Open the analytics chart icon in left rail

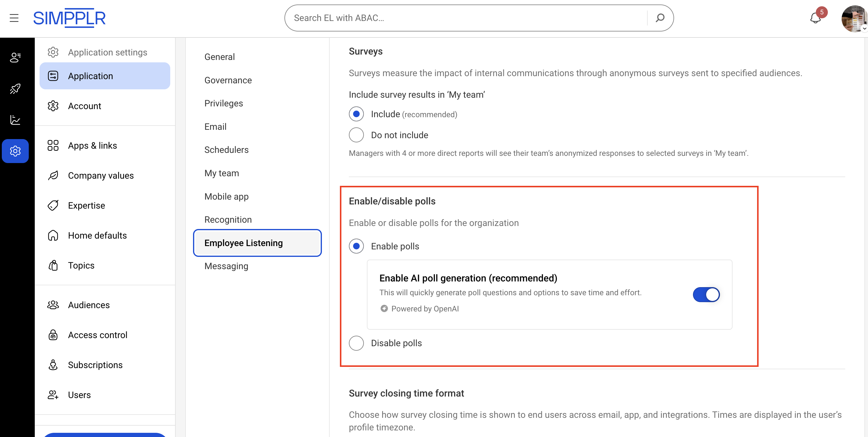[x=15, y=120]
